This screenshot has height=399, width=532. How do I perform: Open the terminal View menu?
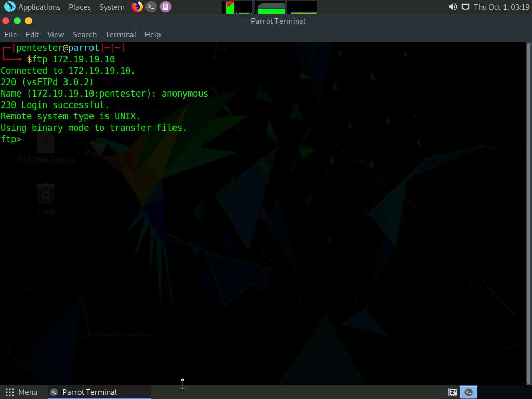56,35
